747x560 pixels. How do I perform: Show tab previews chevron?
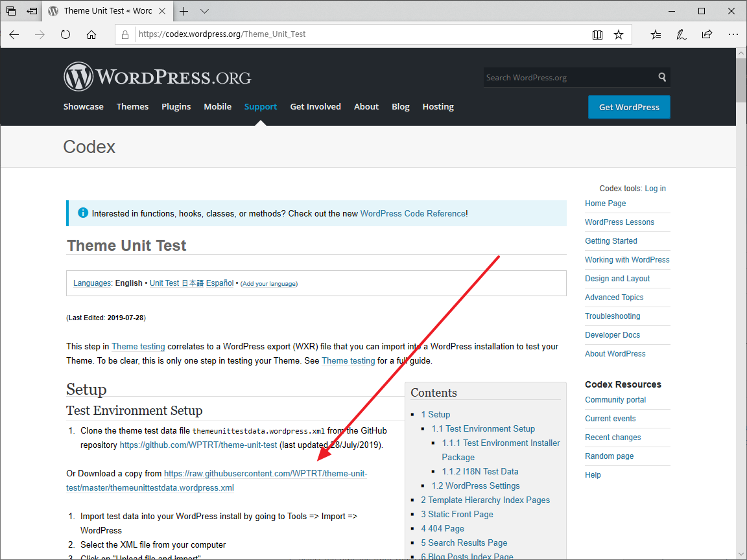(204, 11)
